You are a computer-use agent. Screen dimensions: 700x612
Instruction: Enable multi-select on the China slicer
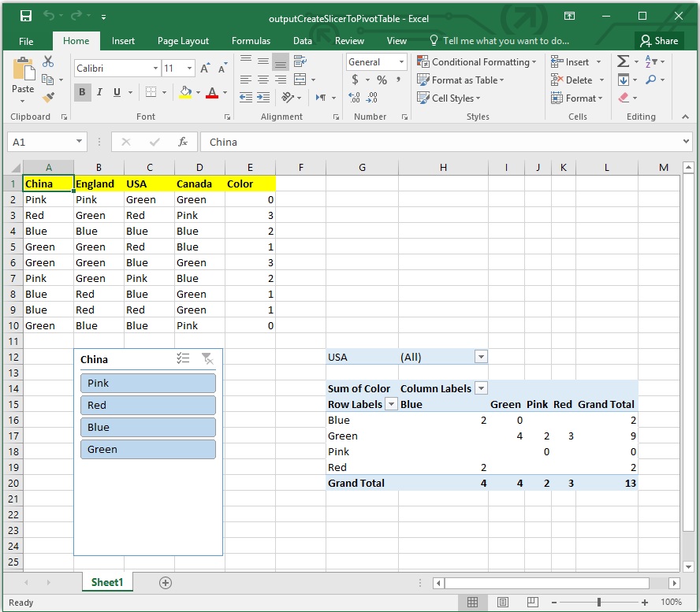click(183, 358)
